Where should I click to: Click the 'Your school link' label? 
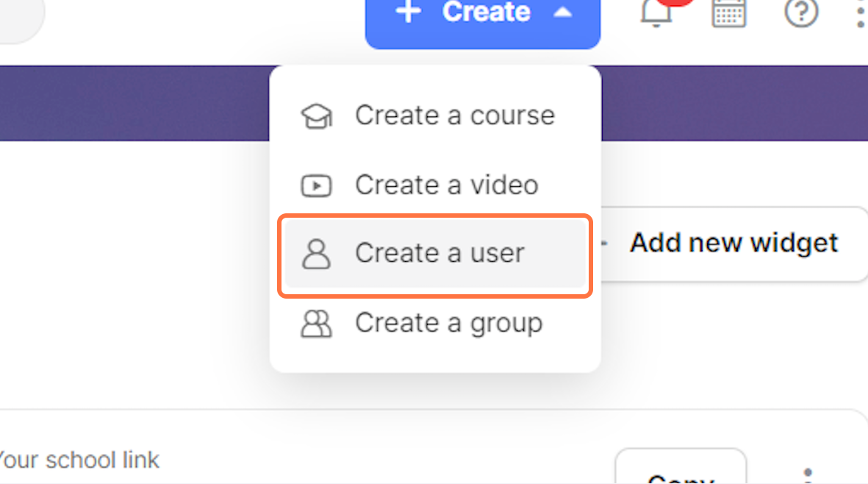click(77, 460)
